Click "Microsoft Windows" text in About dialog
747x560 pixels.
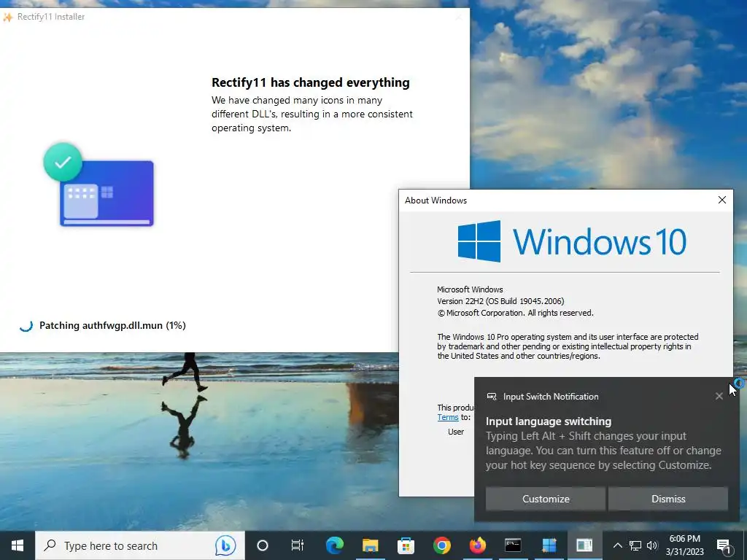(x=471, y=289)
